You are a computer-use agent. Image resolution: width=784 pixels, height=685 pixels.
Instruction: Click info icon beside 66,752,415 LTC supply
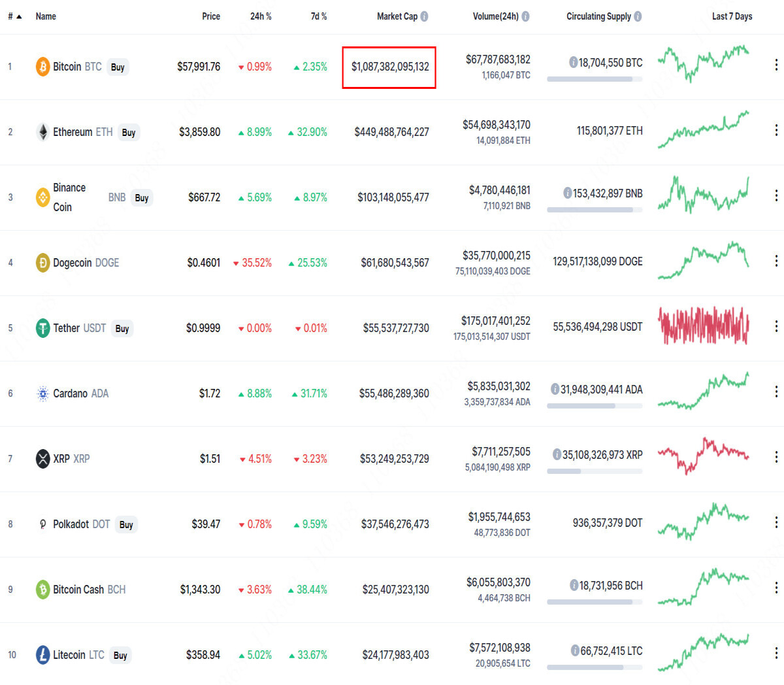pyautogui.click(x=575, y=651)
